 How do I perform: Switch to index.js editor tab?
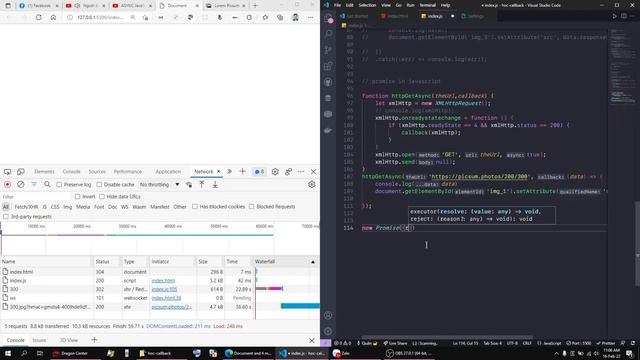[x=434, y=16]
